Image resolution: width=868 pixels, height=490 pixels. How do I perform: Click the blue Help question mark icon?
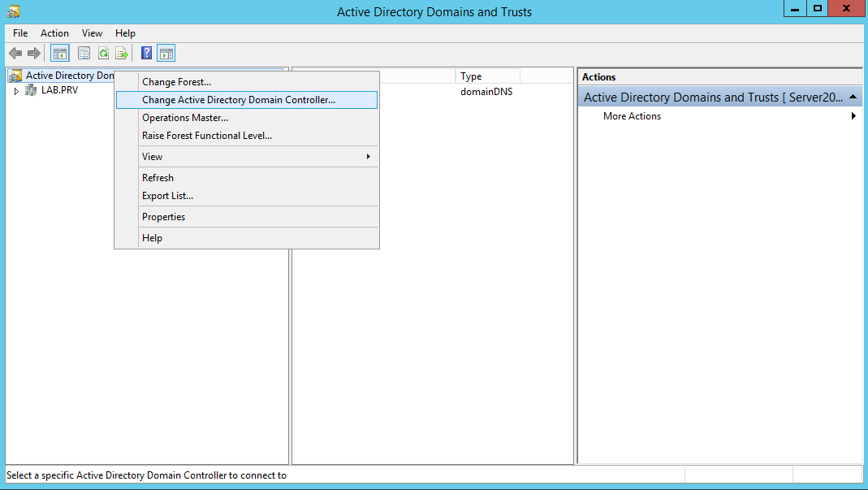pyautogui.click(x=146, y=53)
